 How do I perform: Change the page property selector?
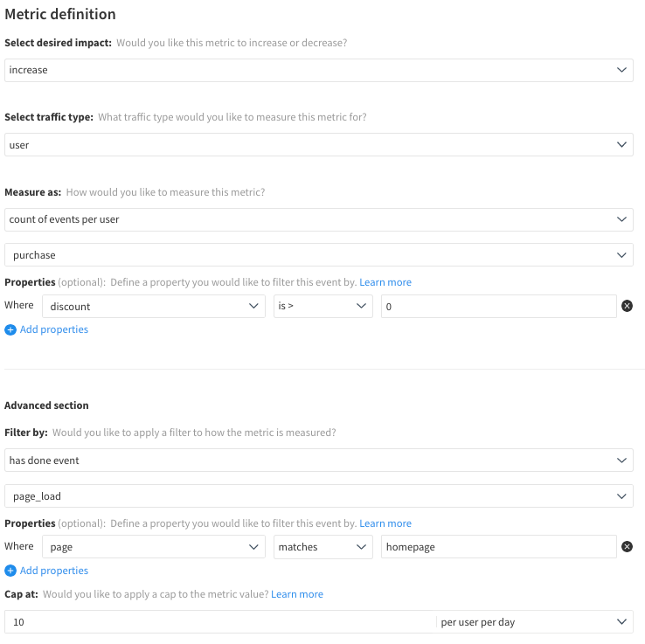153,547
